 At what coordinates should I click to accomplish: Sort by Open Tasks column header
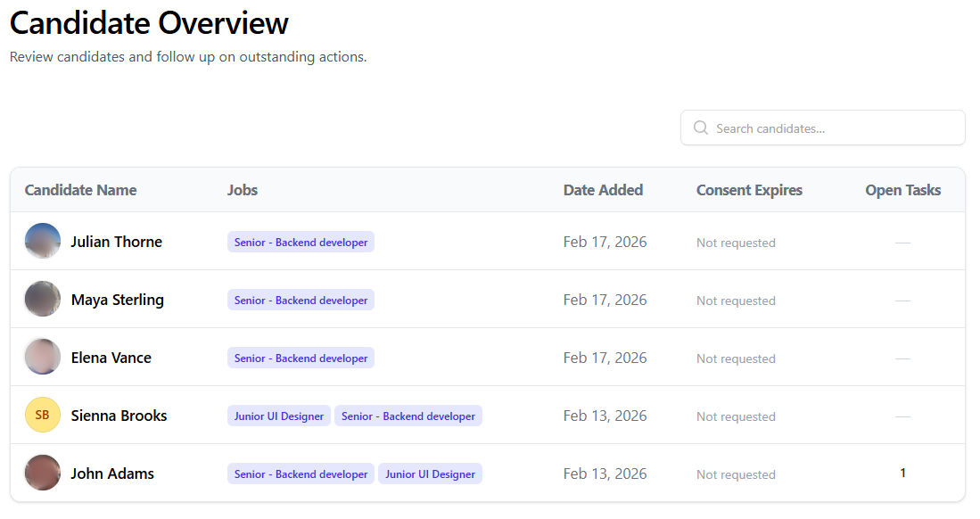click(903, 190)
